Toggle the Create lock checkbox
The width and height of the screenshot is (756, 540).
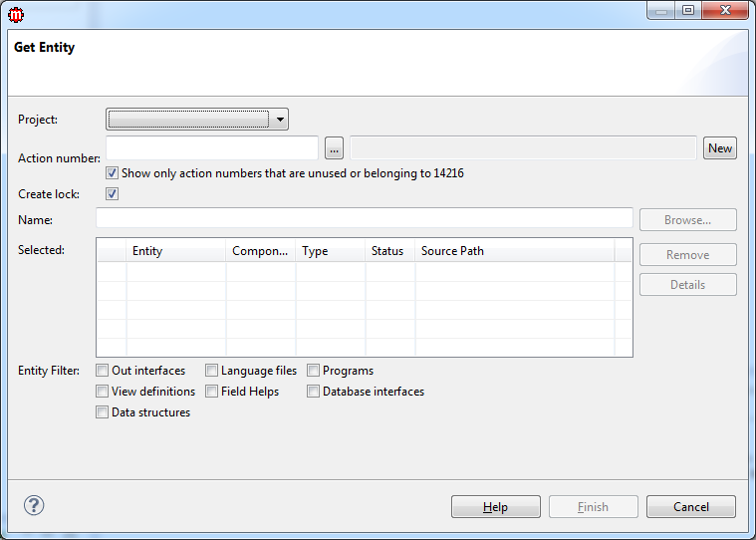113,194
